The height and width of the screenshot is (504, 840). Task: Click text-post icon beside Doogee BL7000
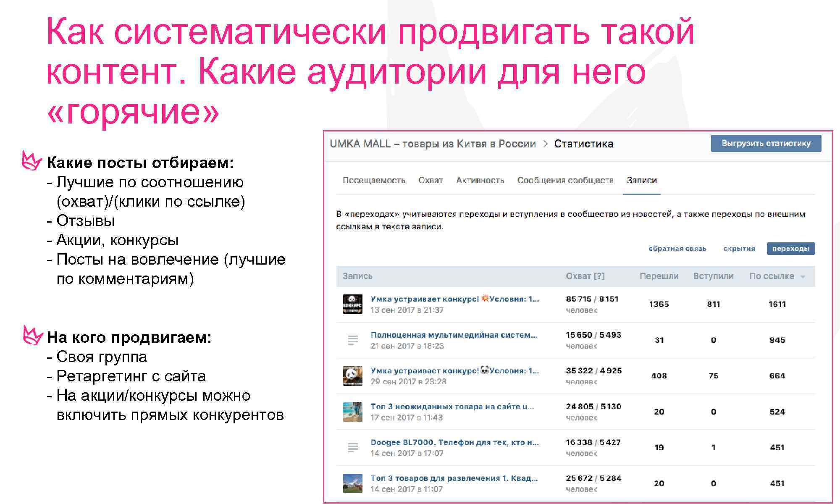(353, 448)
